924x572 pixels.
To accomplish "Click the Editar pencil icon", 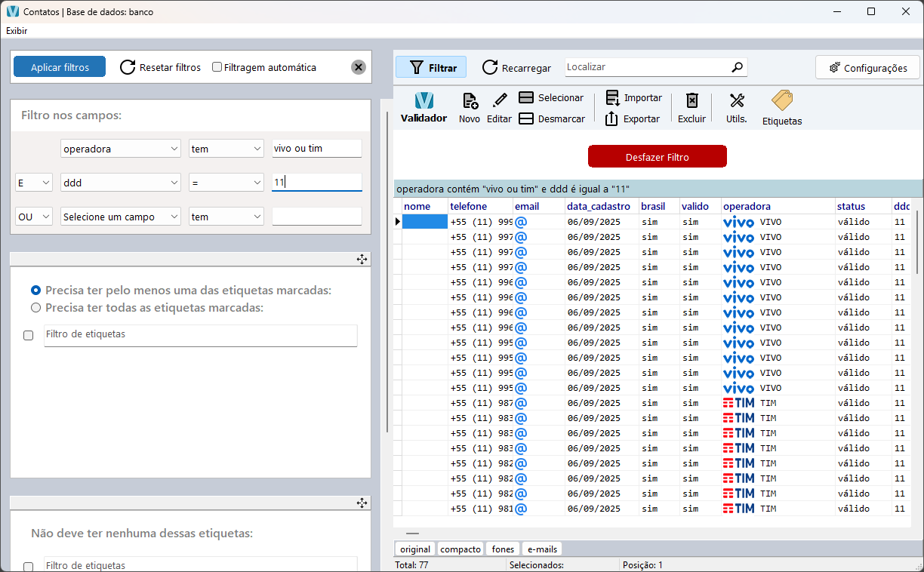I will tap(499, 107).
